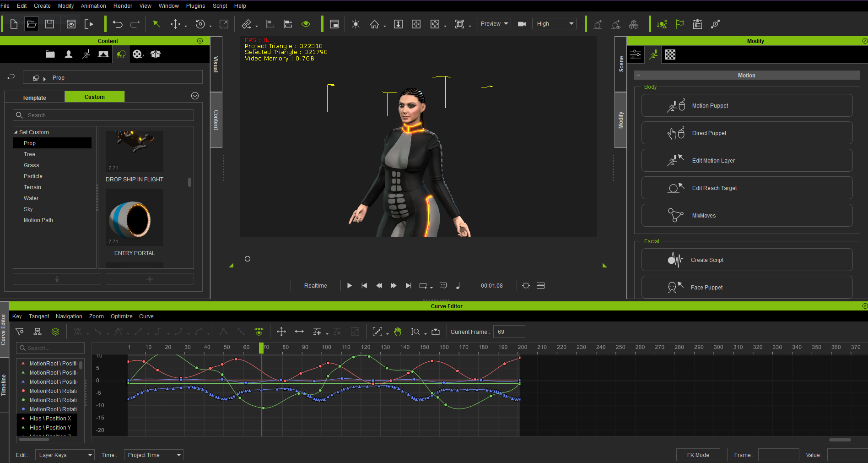Activate the Select arrow tool

pos(156,24)
